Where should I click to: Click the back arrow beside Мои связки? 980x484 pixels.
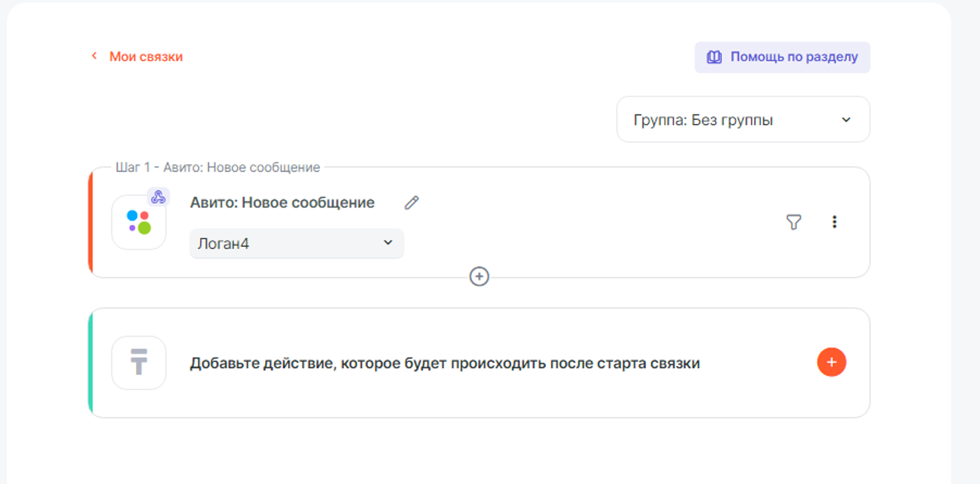click(x=95, y=56)
